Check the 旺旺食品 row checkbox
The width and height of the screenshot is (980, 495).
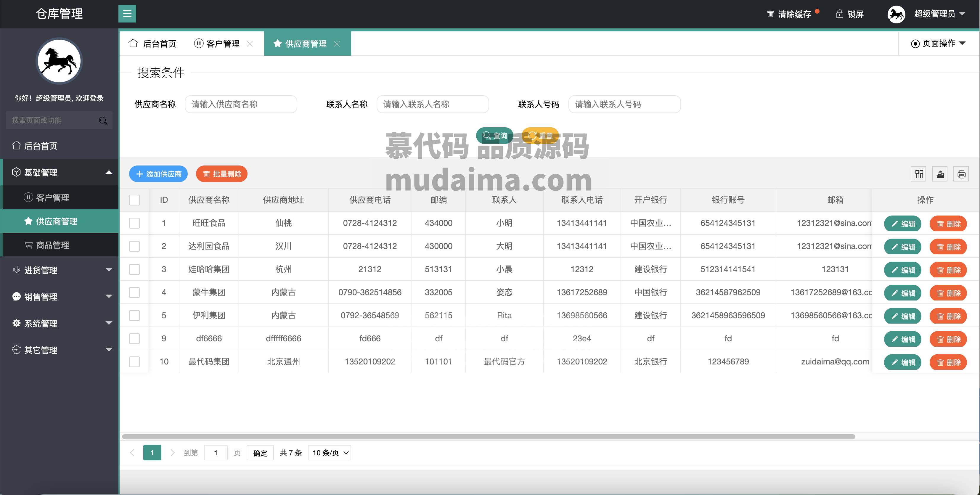(x=134, y=223)
